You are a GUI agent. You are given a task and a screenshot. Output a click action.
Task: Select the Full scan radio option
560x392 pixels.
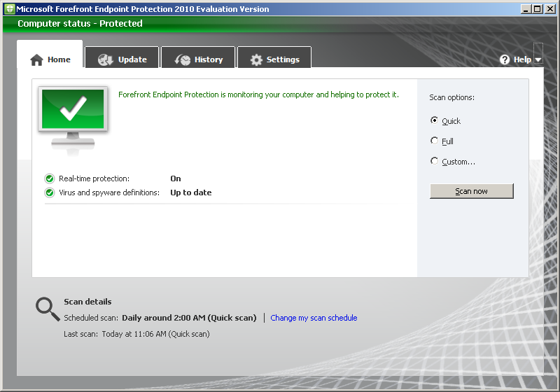click(435, 141)
